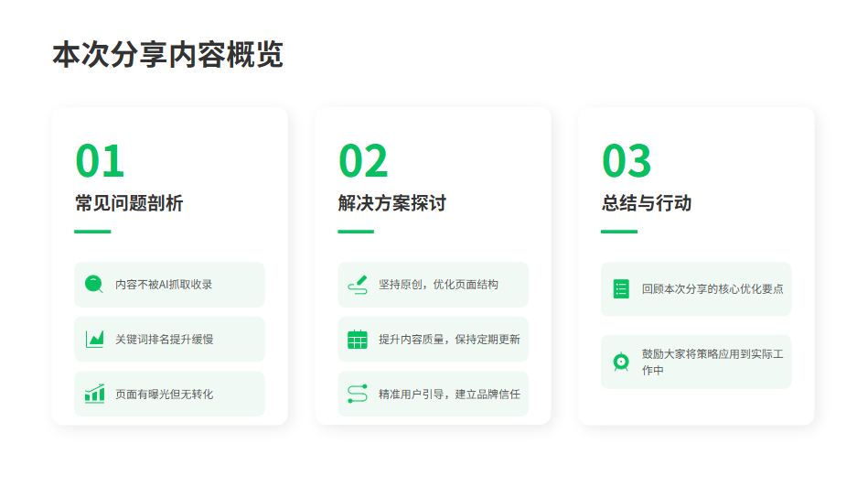Screen dimensions: 868x487
Task: Click the number 02 in second card
Action: click(363, 161)
